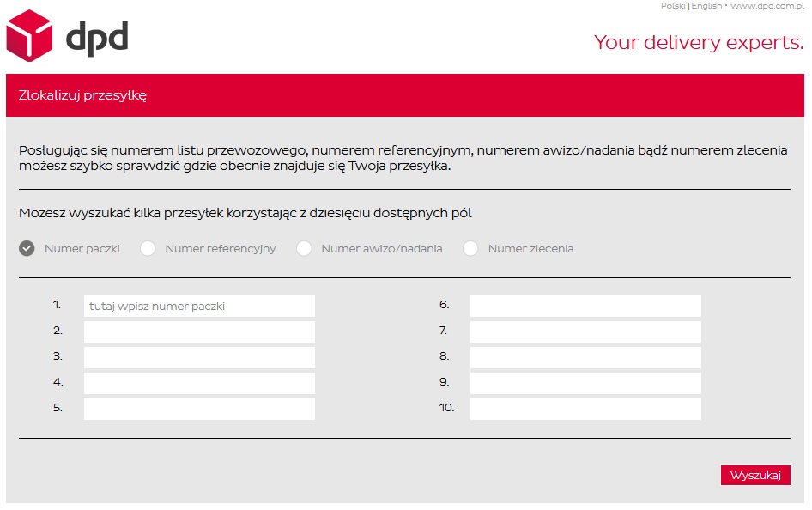Screen dimensions: 812x510
Task: Focus parcel input field 10
Action: [585, 409]
